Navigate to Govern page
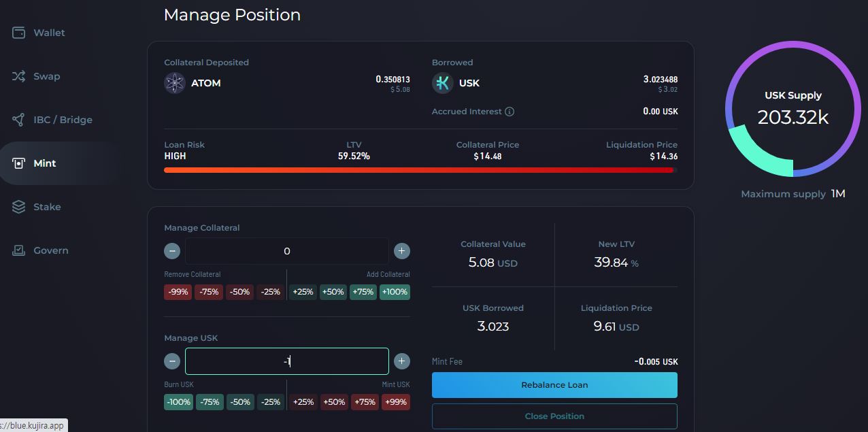 [x=51, y=250]
